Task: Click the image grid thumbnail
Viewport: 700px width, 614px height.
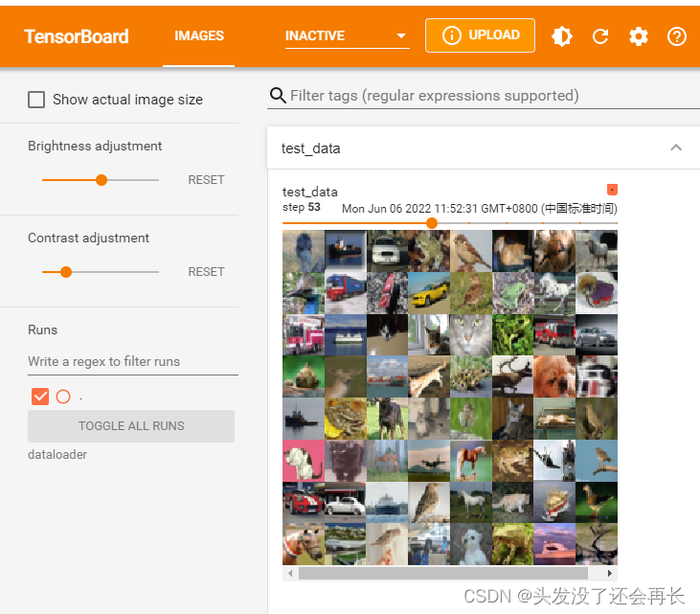Action: 450,398
